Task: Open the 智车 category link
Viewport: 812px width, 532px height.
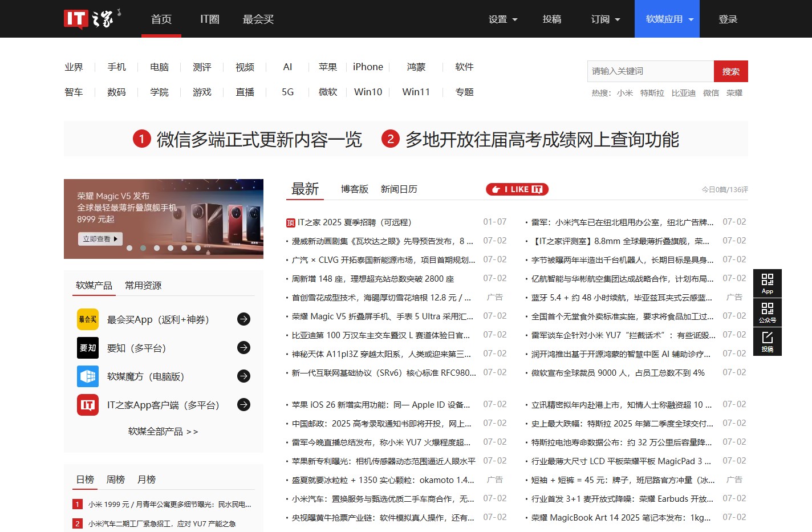Action: coord(74,92)
